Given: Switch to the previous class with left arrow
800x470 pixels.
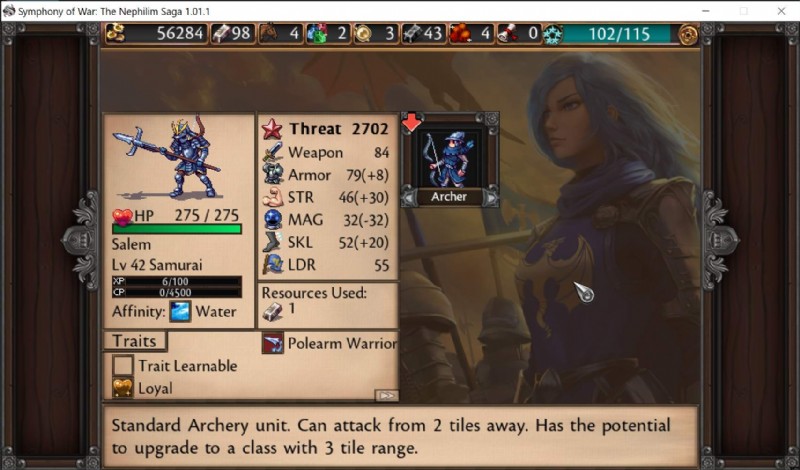Looking at the screenshot, I should (x=409, y=197).
